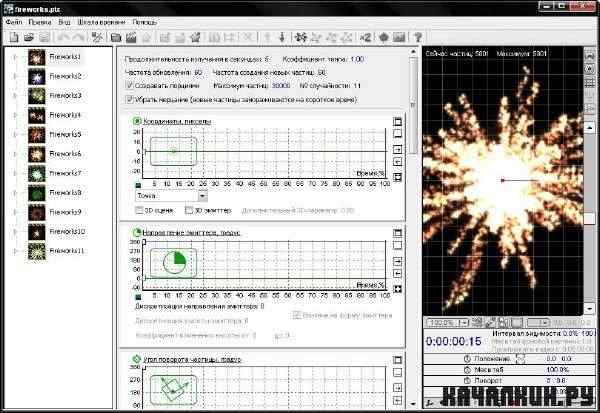Click the Open file toolbar icon
Image resolution: width=600 pixels, height=413 pixels.
pos(29,37)
